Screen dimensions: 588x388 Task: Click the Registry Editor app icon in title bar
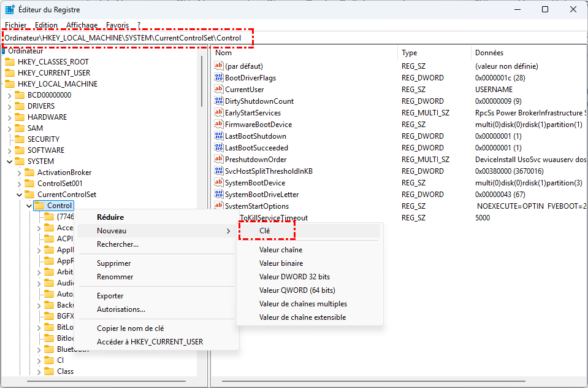point(10,10)
